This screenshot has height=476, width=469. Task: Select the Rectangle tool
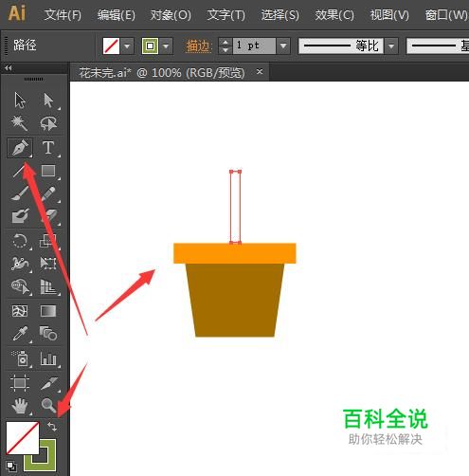pos(48,171)
